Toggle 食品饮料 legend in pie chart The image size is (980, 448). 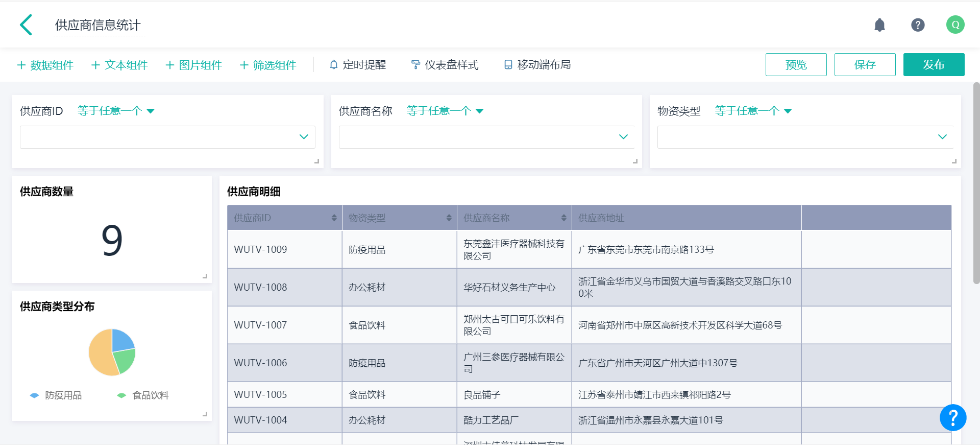point(143,395)
